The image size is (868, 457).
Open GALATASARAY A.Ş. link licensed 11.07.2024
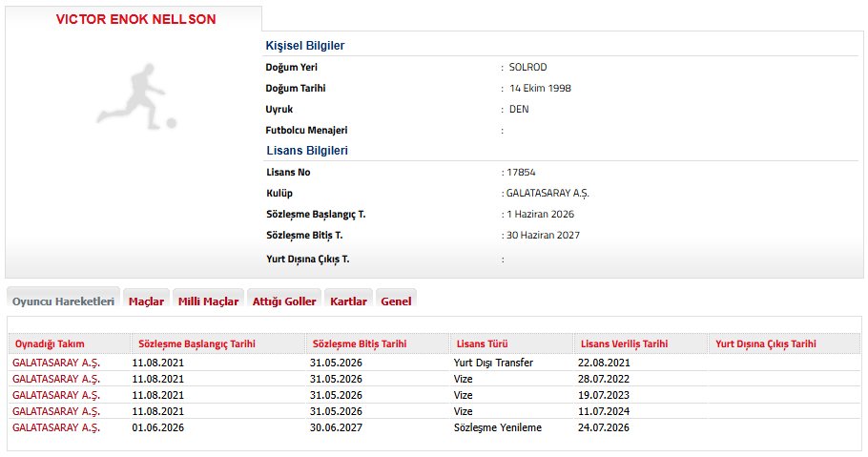[56, 411]
